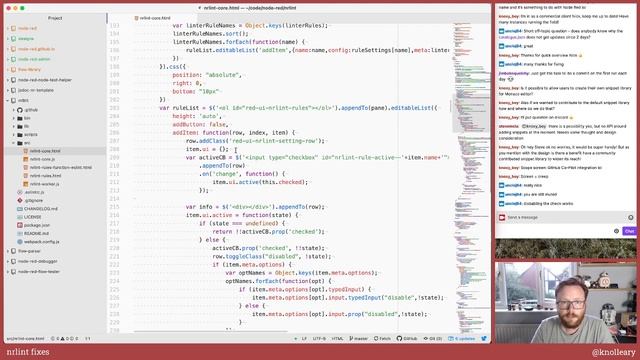This screenshot has width=640, height=360.
Task: Expand the .github folder
Action: coord(13,110)
